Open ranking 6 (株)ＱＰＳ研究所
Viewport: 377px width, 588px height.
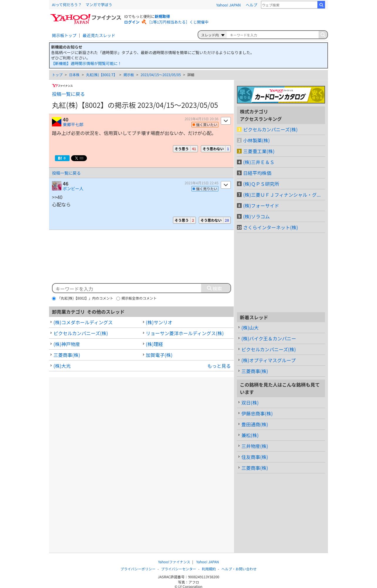click(x=261, y=184)
